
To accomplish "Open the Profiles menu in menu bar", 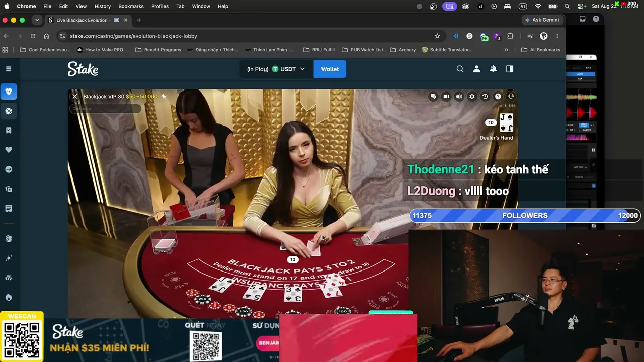I will point(160,6).
